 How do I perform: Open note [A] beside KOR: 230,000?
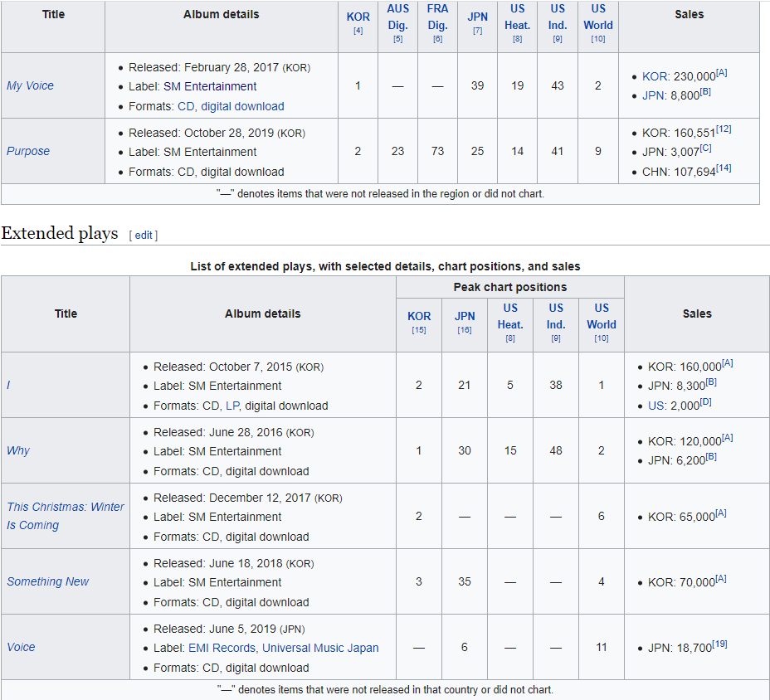721,73
